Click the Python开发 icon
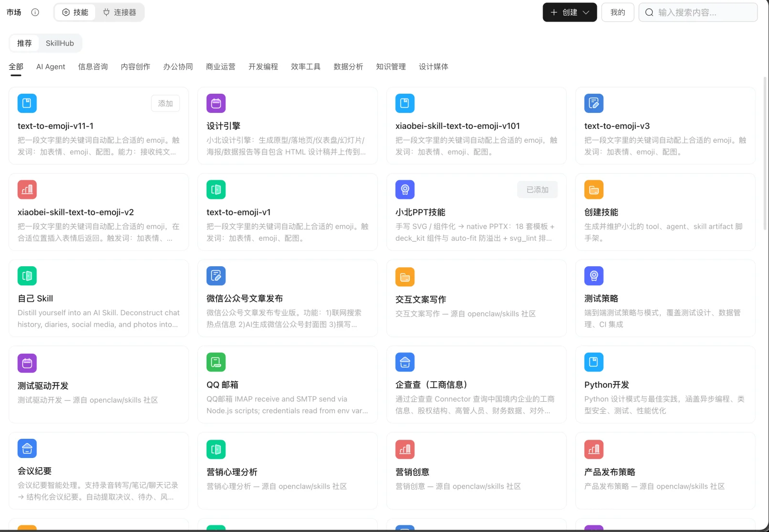 tap(594, 362)
